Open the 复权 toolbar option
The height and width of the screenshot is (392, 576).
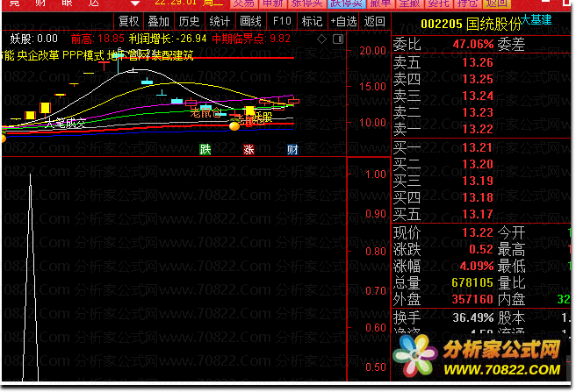(x=128, y=21)
